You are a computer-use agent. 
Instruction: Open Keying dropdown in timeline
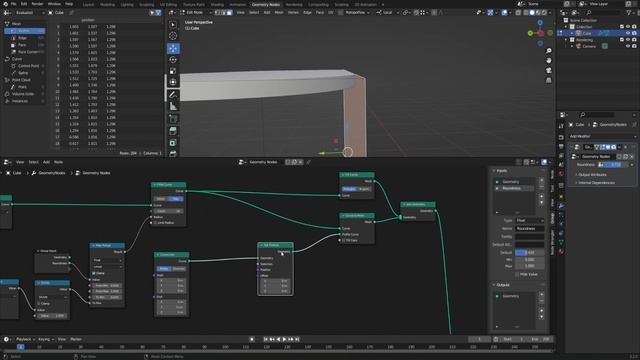click(x=46, y=339)
